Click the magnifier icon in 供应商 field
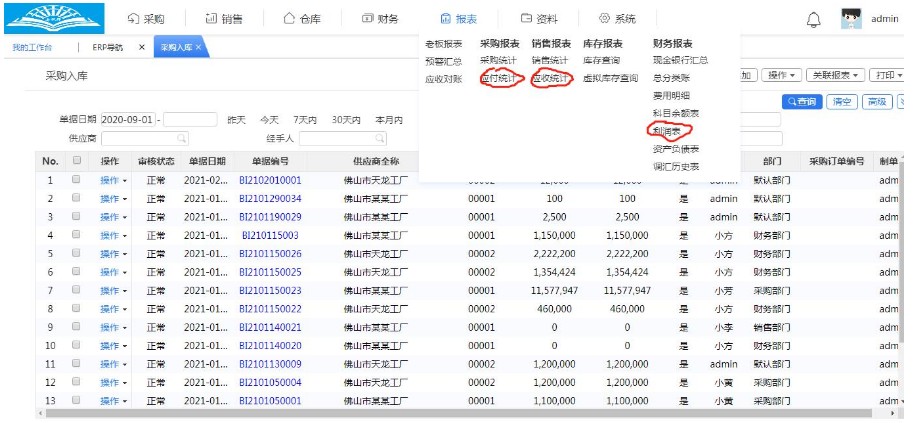This screenshot has width=916, height=423. point(181,139)
